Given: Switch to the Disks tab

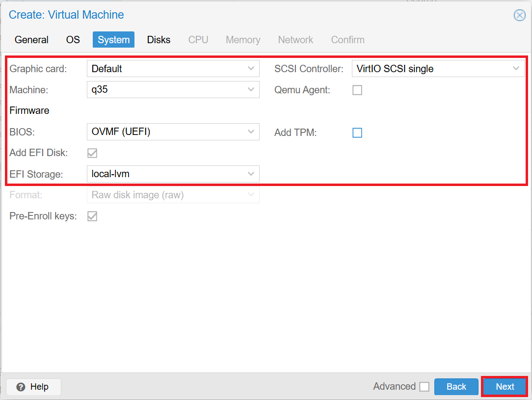Looking at the screenshot, I should coord(159,40).
